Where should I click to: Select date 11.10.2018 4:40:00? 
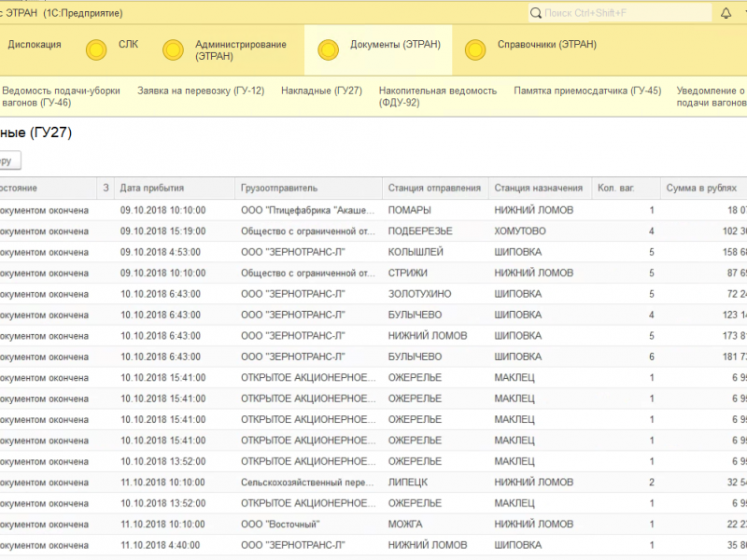click(161, 545)
